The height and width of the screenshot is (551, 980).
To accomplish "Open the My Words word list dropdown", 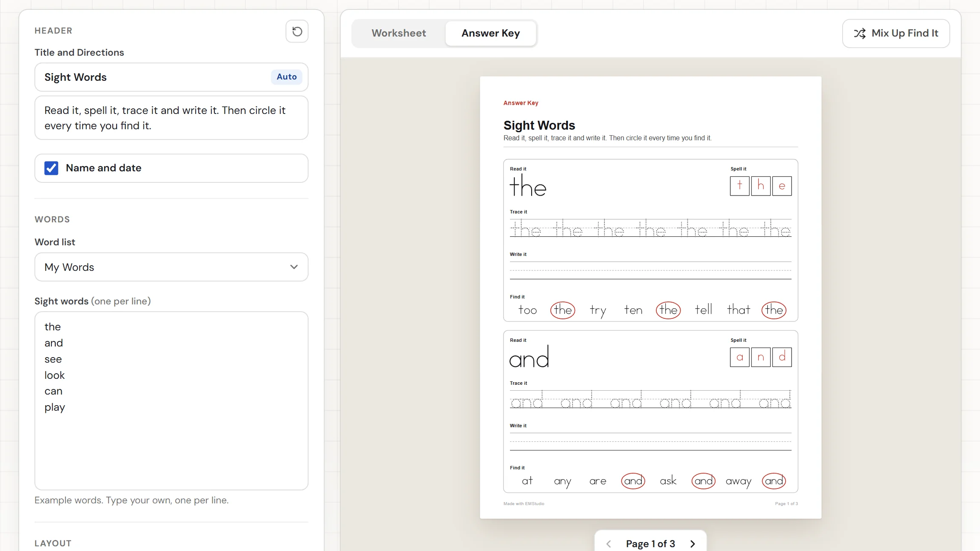I will click(x=171, y=267).
